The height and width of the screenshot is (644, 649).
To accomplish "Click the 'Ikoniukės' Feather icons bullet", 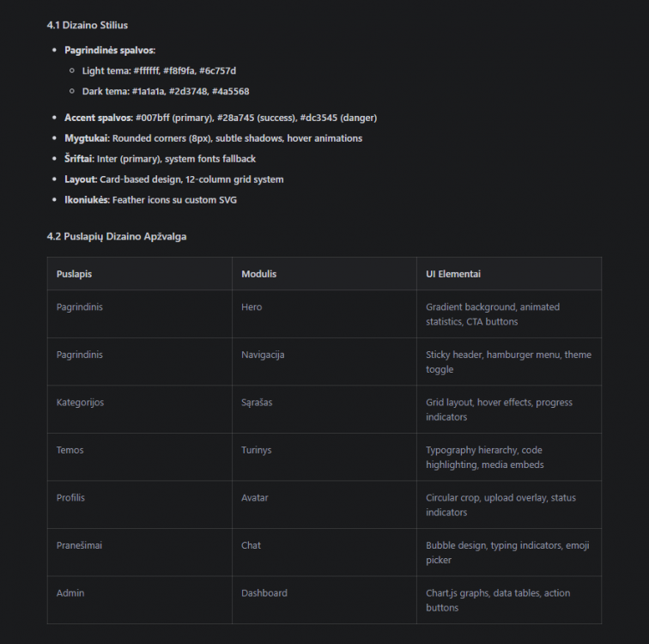I will pos(150,200).
